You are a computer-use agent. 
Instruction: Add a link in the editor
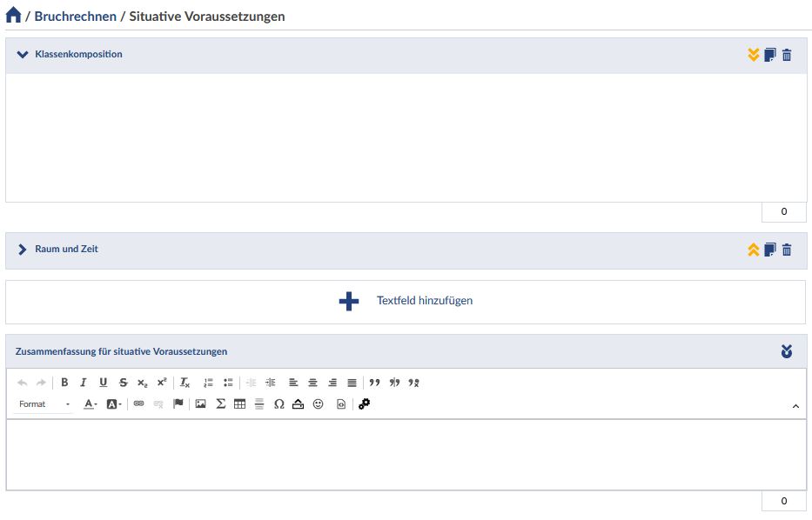coord(138,403)
